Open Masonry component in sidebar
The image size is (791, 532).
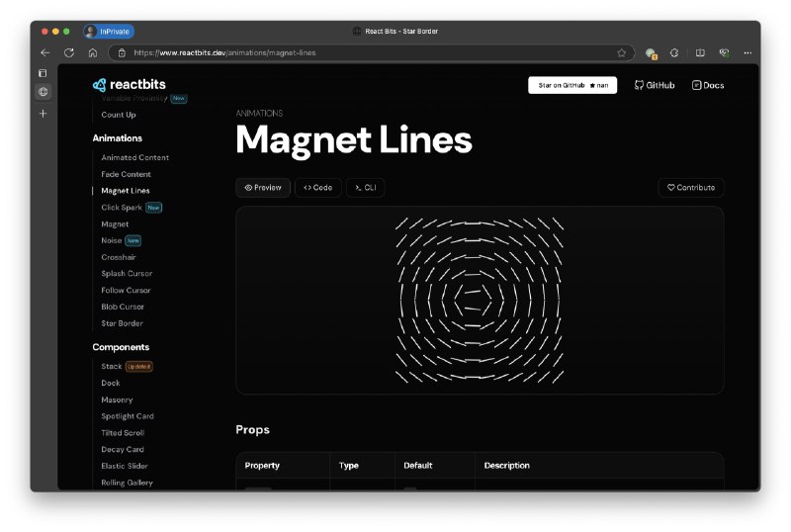(x=117, y=399)
